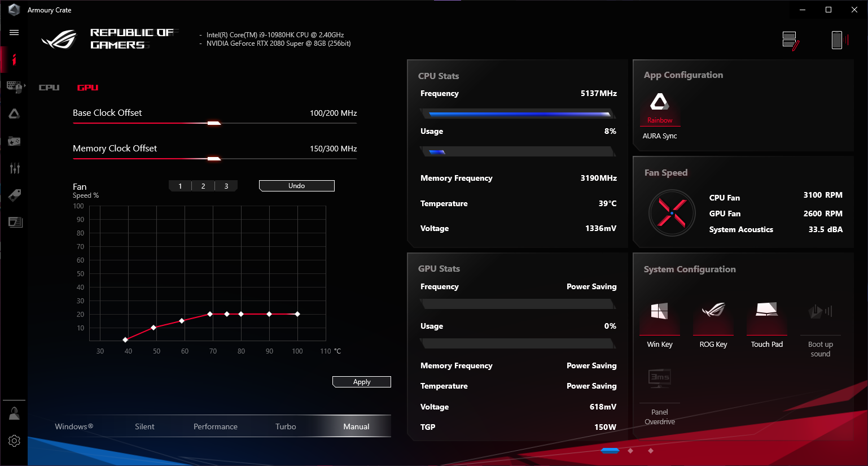Open the hamburger menu
Viewport: 868px width, 466px height.
pyautogui.click(x=14, y=33)
